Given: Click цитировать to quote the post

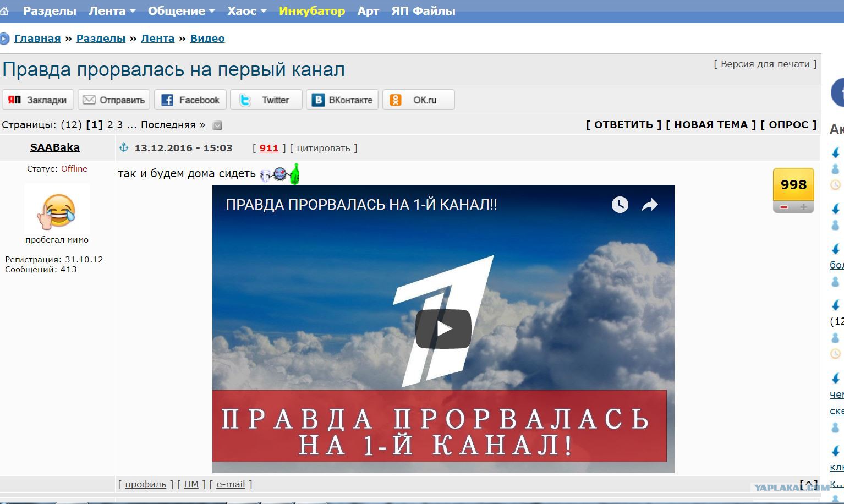Looking at the screenshot, I should point(324,148).
